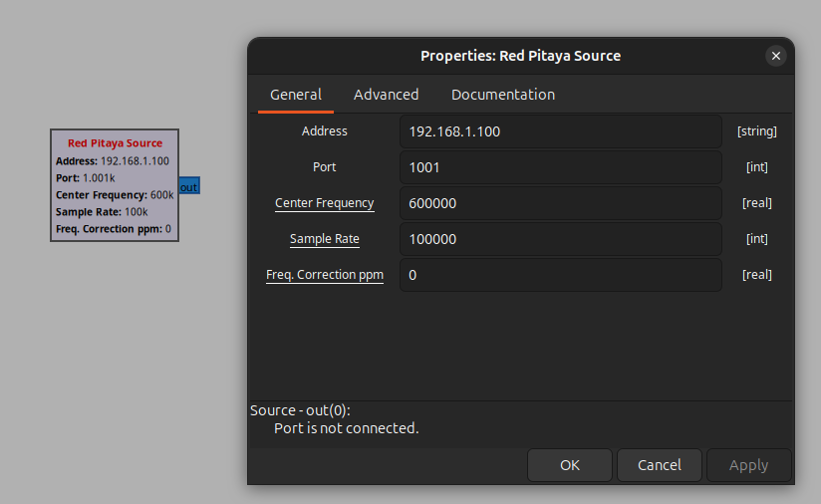821x504 pixels.
Task: Click the OK button
Action: click(570, 465)
